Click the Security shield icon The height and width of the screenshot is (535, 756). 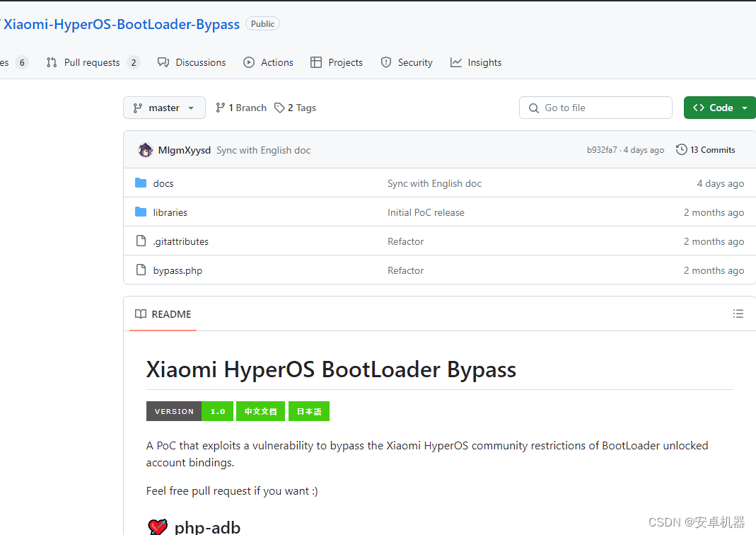click(x=385, y=62)
